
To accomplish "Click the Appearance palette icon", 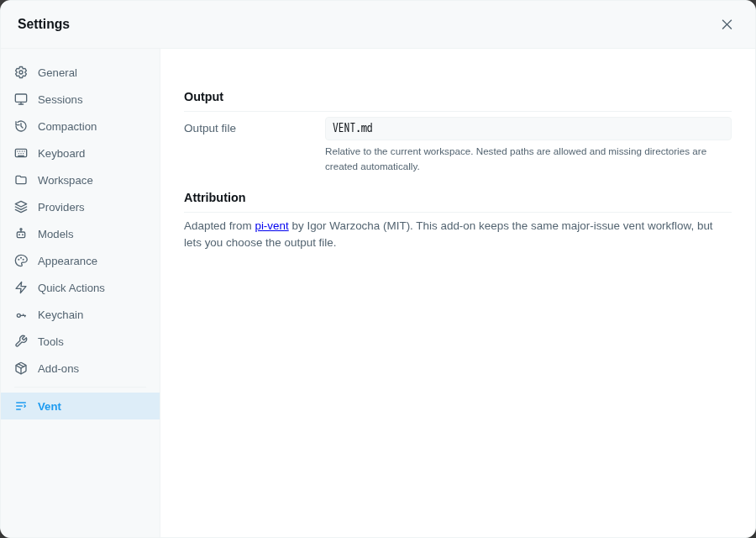I will point(21,261).
